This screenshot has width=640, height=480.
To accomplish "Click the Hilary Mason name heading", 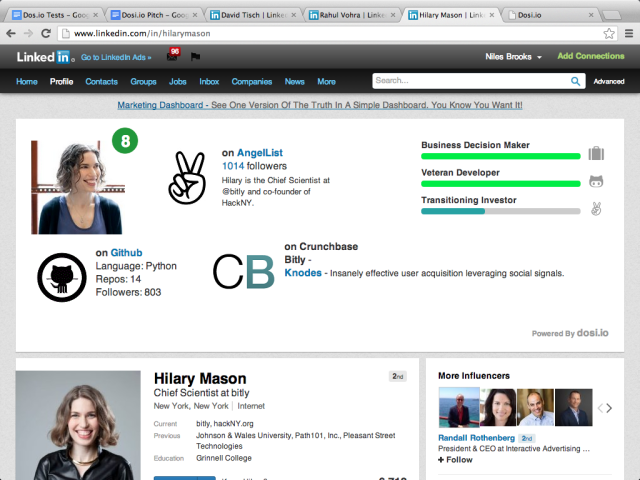I will (200, 378).
